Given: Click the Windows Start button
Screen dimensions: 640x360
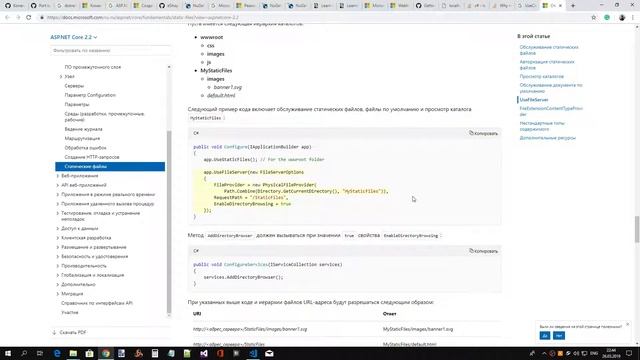Looking at the screenshot, I should point(8,353).
